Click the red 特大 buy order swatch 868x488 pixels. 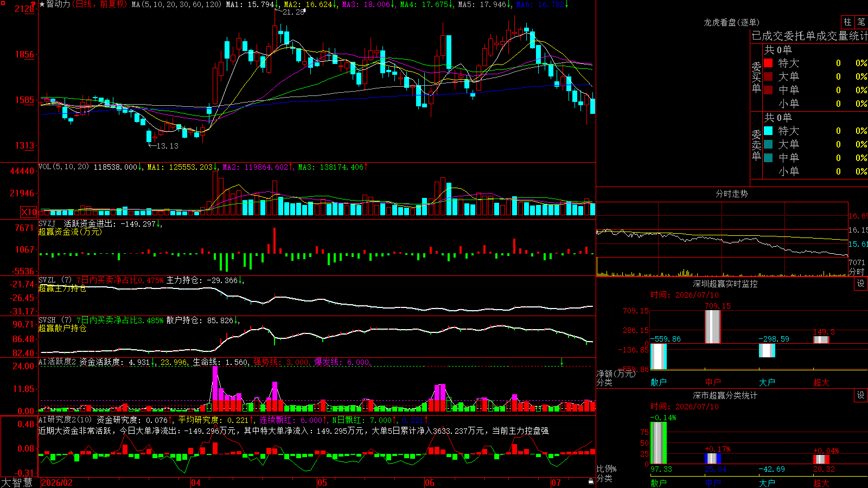coord(768,63)
